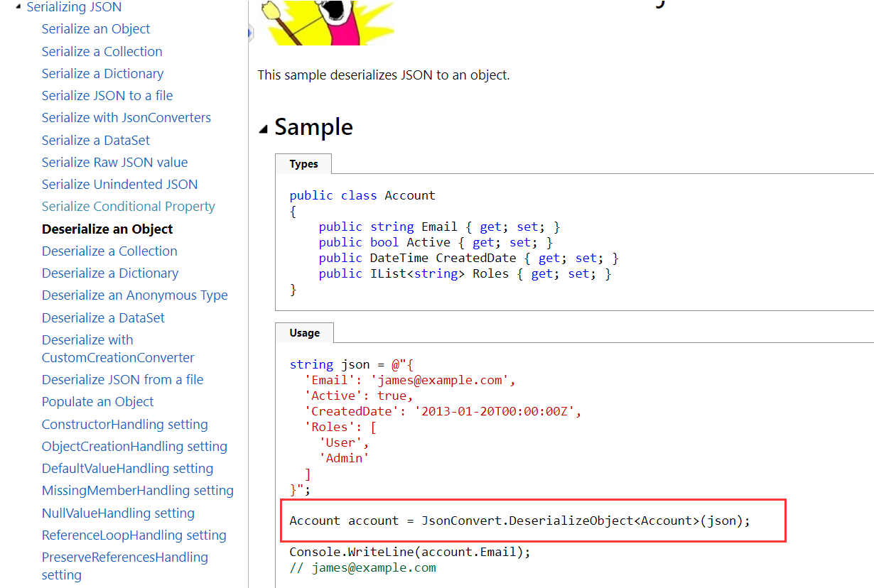Image resolution: width=874 pixels, height=588 pixels.
Task: Click the sidebar splitter collapse handle
Action: coord(250,32)
